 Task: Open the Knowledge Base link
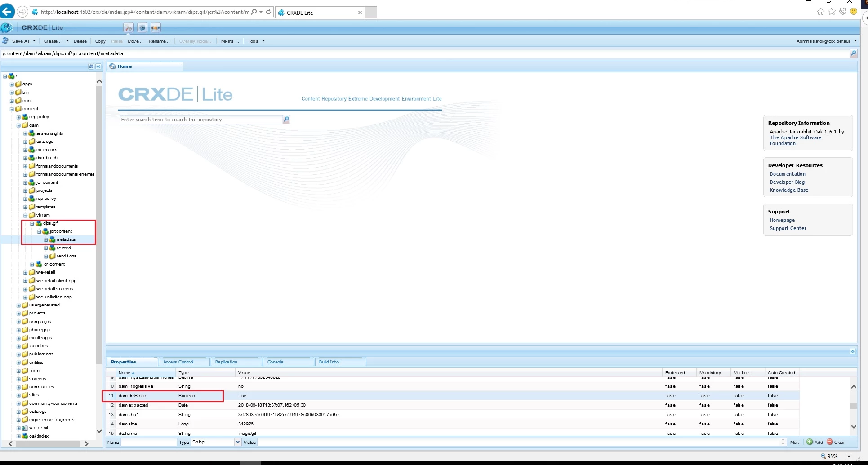(789, 190)
